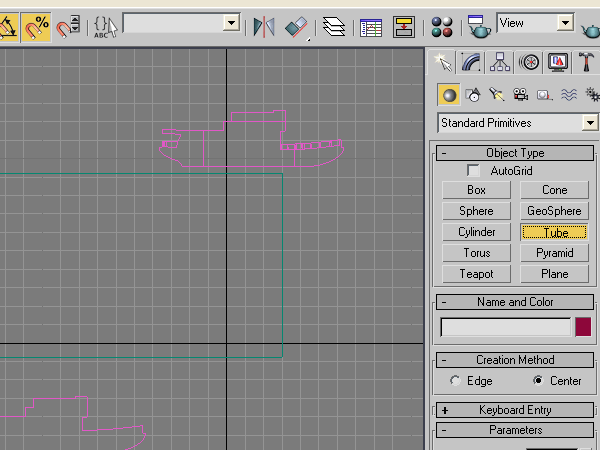Expand the Keyboard Entry rollout
Viewport: 600px width, 450px height.
point(515,410)
